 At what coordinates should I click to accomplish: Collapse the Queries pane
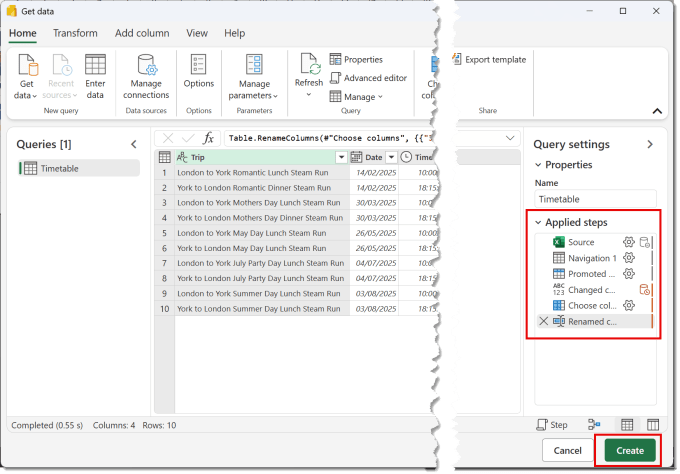[134, 144]
